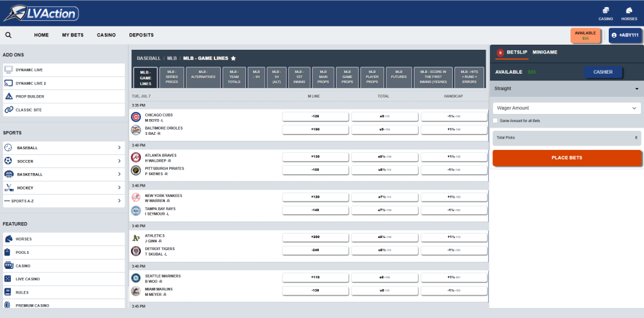Click the Seattle Mariners team logo

(136, 278)
